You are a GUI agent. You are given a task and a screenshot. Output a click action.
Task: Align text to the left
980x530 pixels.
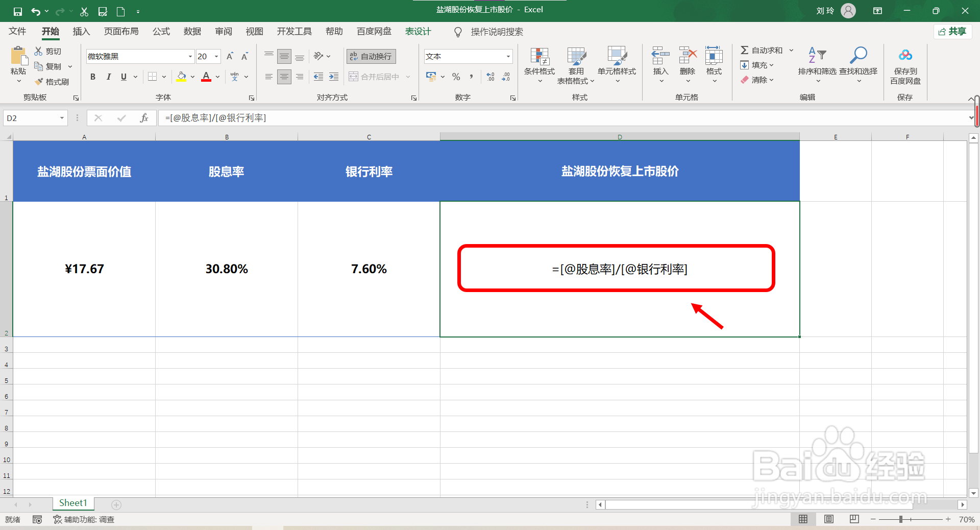[269, 77]
